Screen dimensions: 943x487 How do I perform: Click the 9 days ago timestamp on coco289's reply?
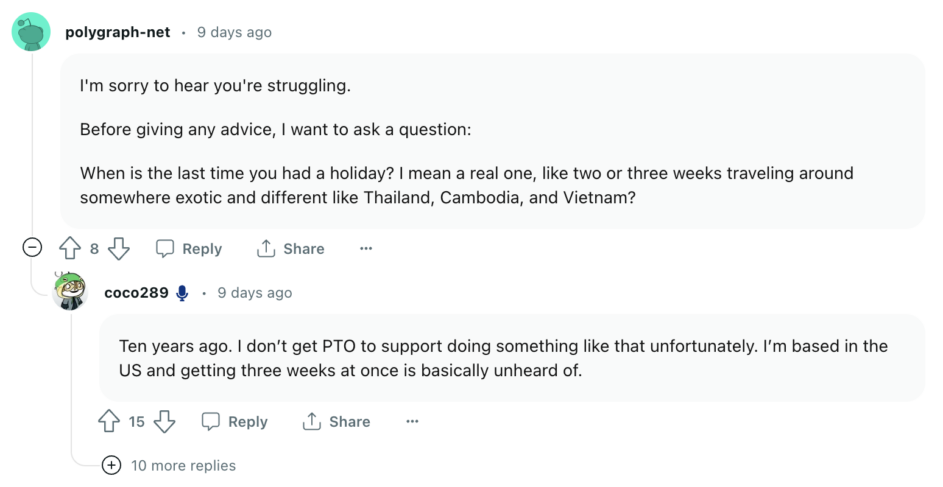[x=255, y=293]
